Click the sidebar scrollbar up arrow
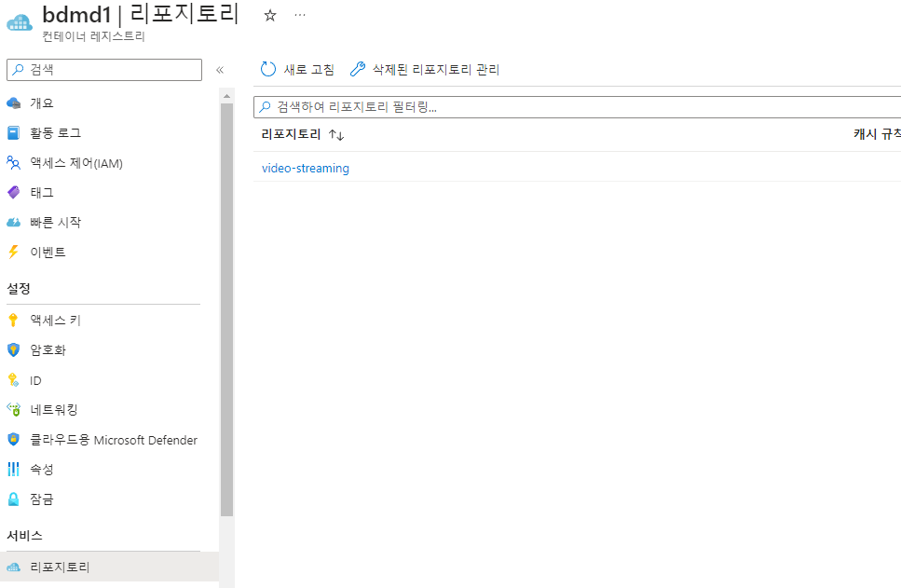 pyautogui.click(x=226, y=96)
